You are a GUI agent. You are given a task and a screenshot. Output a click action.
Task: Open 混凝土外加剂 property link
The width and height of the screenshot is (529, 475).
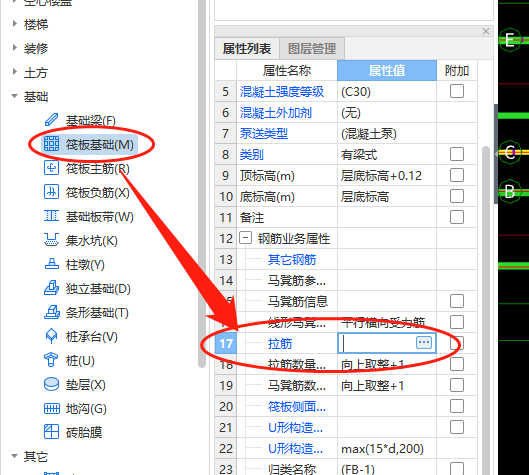[x=276, y=113]
